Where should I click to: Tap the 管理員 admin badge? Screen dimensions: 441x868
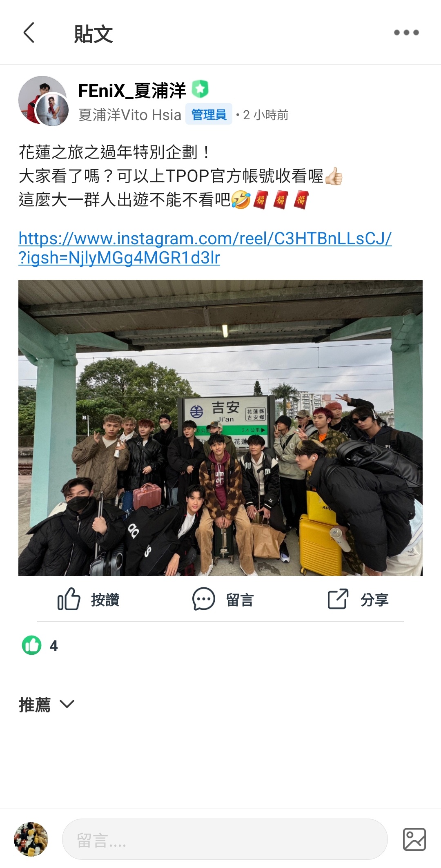tap(209, 114)
